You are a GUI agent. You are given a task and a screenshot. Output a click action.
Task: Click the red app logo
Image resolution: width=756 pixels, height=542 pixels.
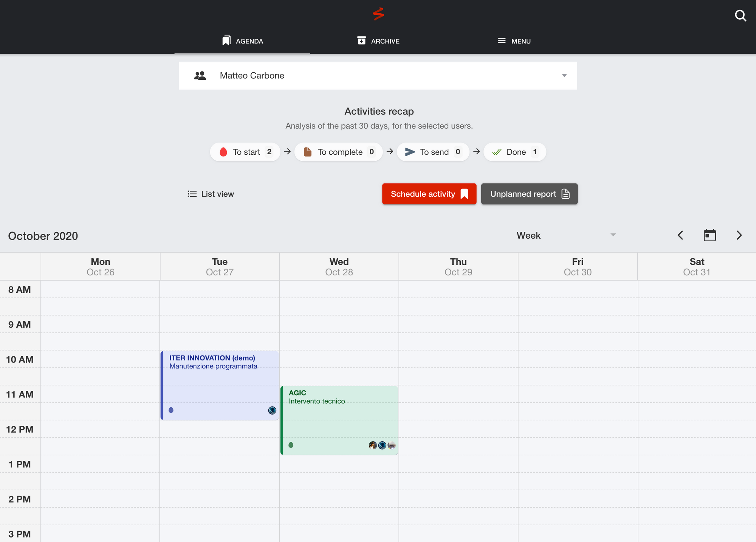(x=378, y=14)
